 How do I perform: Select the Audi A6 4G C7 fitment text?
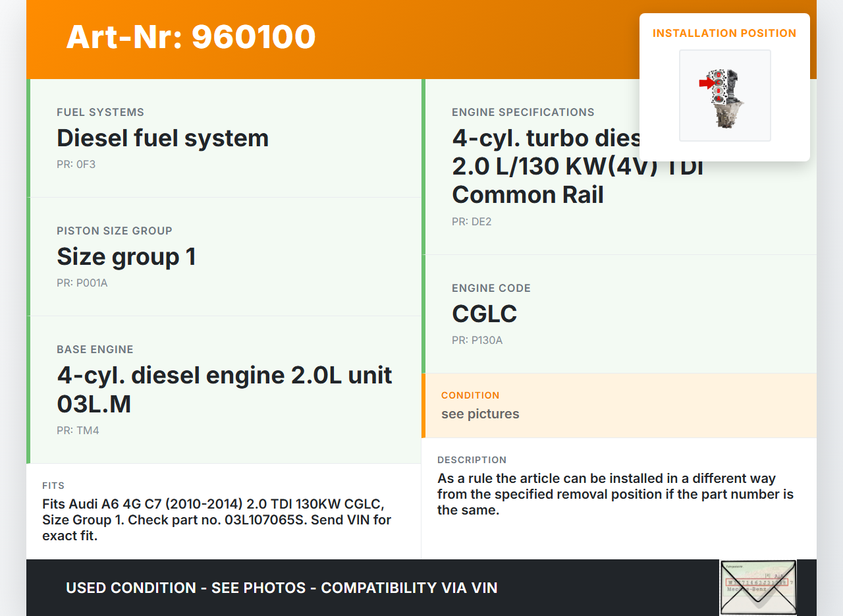(217, 520)
